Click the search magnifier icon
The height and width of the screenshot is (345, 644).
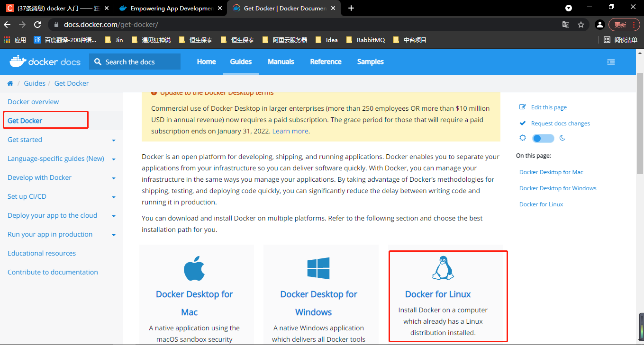click(98, 62)
